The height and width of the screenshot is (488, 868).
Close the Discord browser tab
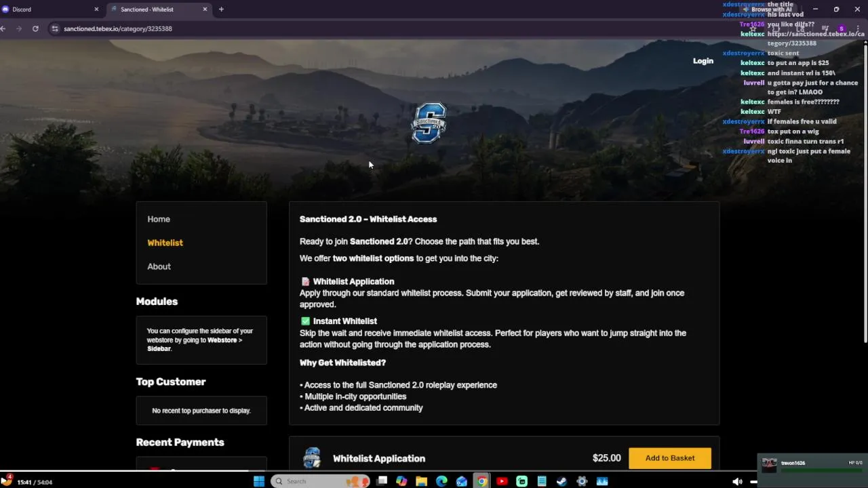[x=96, y=9]
